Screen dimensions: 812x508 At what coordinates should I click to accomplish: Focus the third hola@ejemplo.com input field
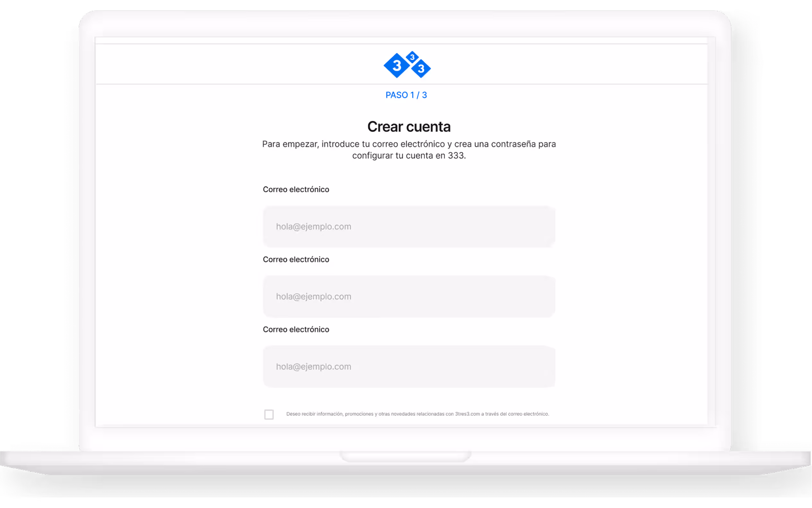tap(409, 366)
